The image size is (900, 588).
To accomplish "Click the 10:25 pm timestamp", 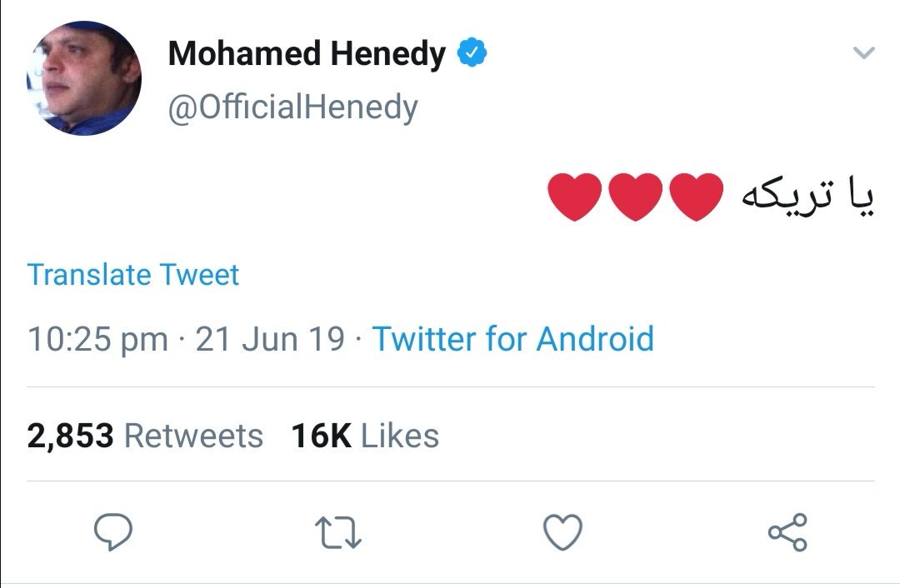I will [97, 340].
